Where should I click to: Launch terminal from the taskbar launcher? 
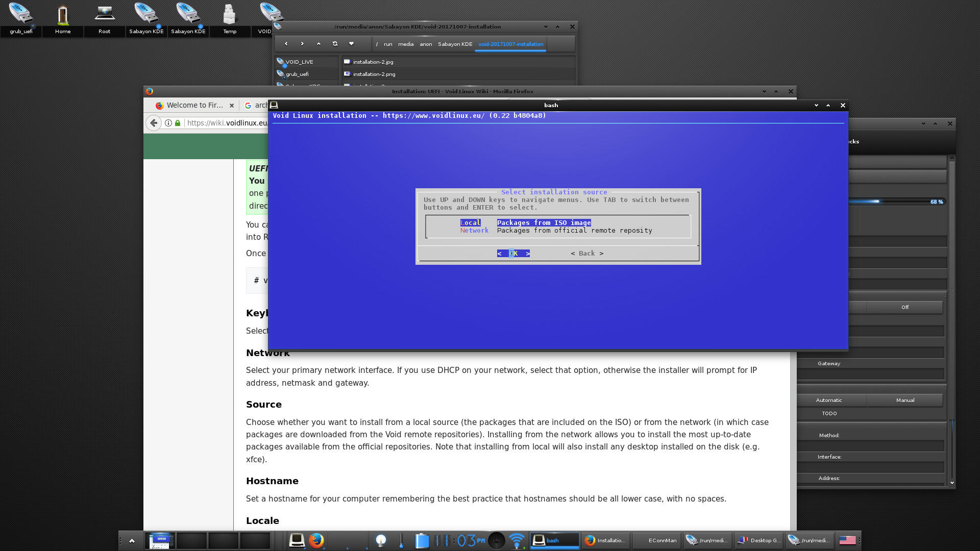click(297, 540)
